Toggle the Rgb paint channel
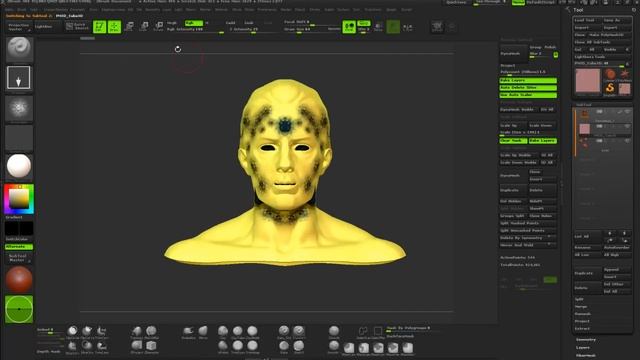Image resolution: width=640 pixels, height=360 pixels. tap(193, 23)
